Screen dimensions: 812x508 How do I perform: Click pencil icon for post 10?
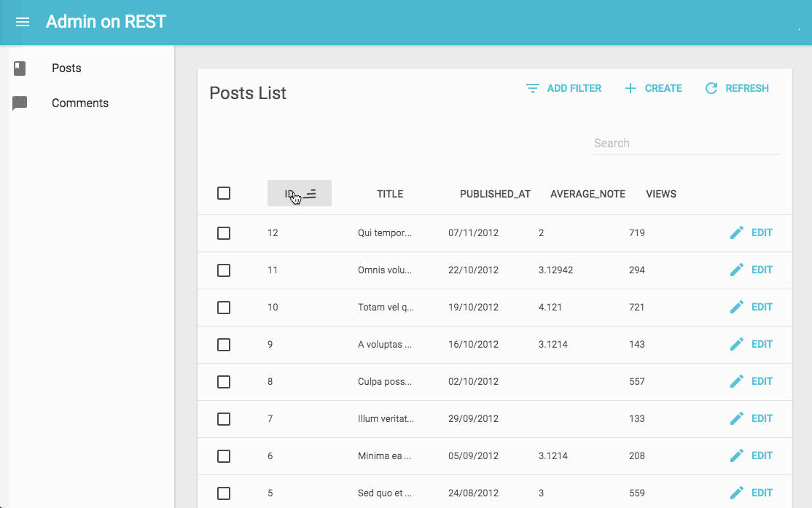737,307
